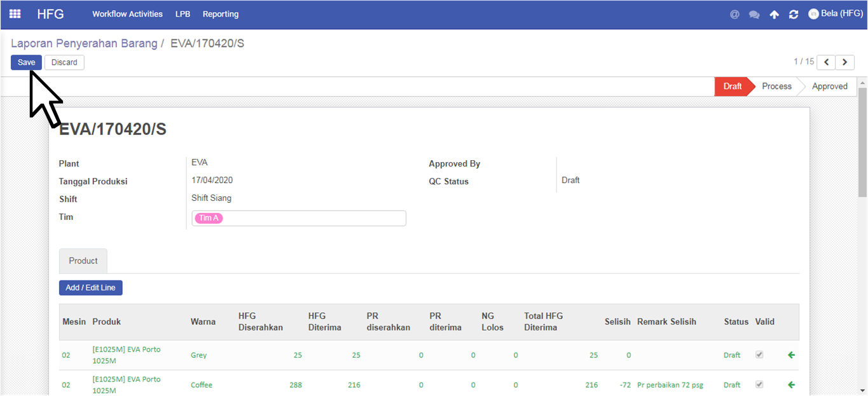Click inside the Tim tags field
The width and height of the screenshot is (868, 396).
coord(312,219)
